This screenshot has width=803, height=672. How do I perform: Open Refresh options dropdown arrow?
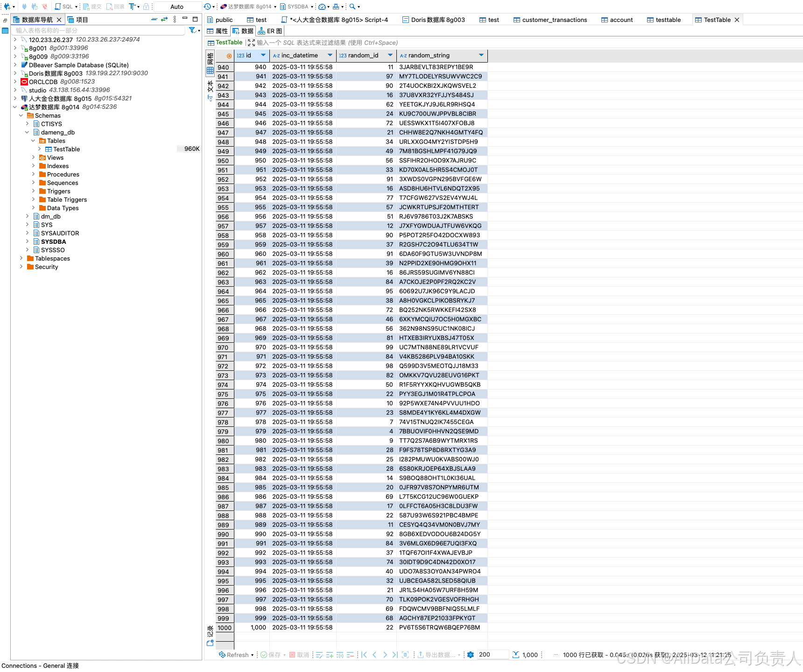253,655
